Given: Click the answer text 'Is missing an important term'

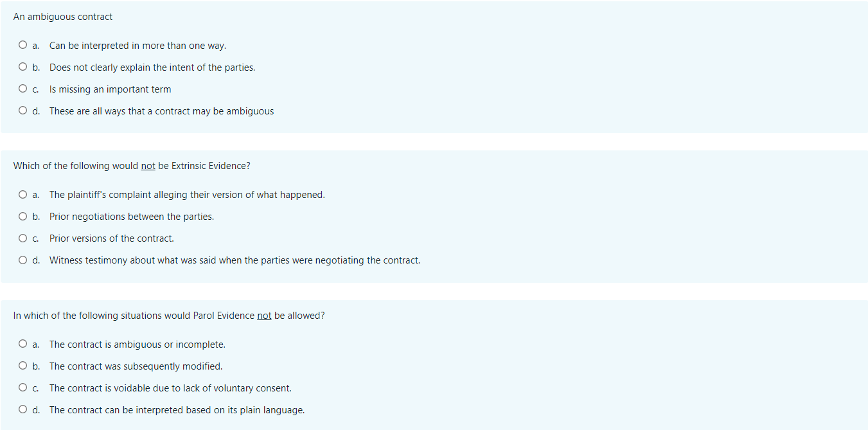Looking at the screenshot, I should tap(109, 89).
